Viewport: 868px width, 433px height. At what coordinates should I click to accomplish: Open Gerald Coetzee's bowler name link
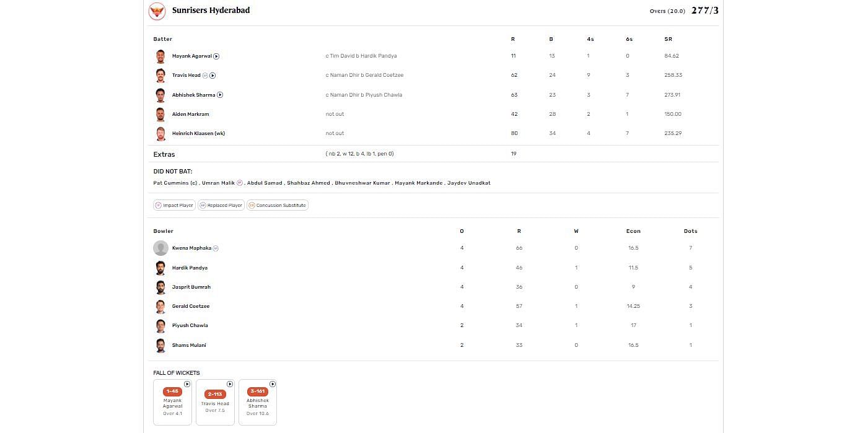coord(191,307)
